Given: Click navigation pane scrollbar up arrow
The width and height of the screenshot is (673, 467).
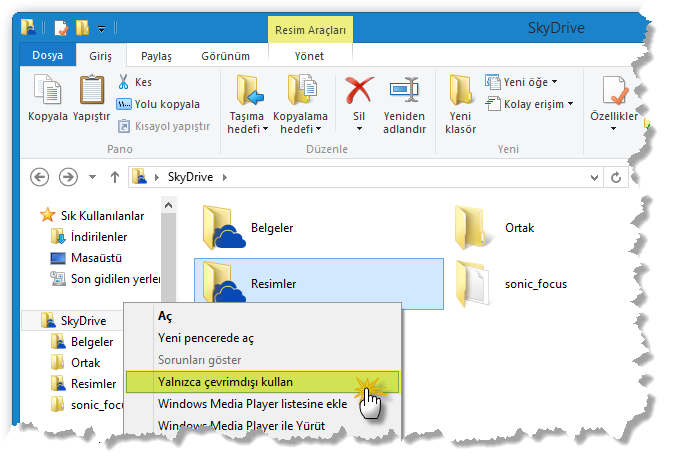Looking at the screenshot, I should coord(169,205).
